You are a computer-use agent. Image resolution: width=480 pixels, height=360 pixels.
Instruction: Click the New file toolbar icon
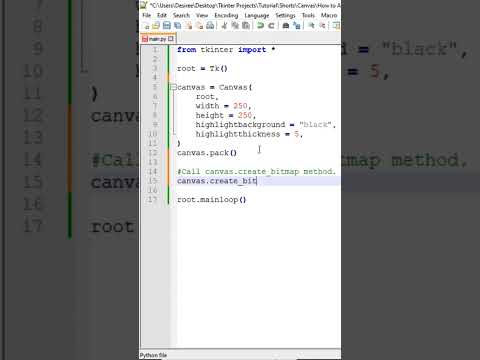tap(146, 26)
